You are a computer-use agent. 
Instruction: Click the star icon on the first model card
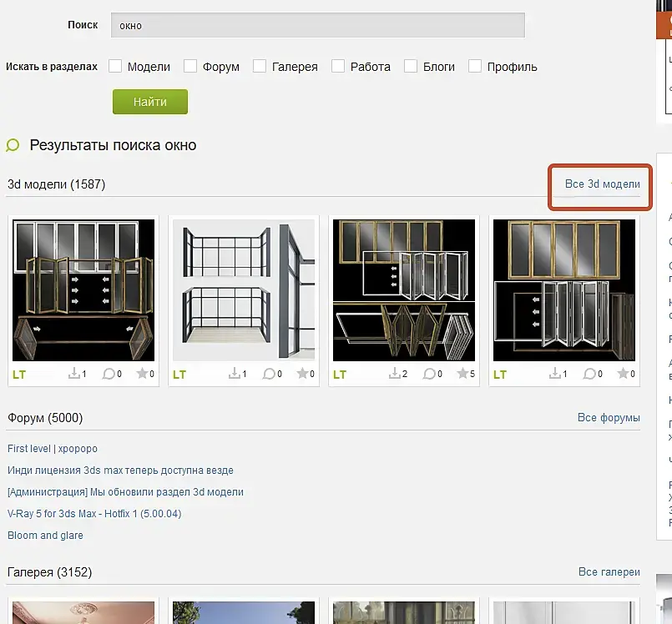click(142, 373)
